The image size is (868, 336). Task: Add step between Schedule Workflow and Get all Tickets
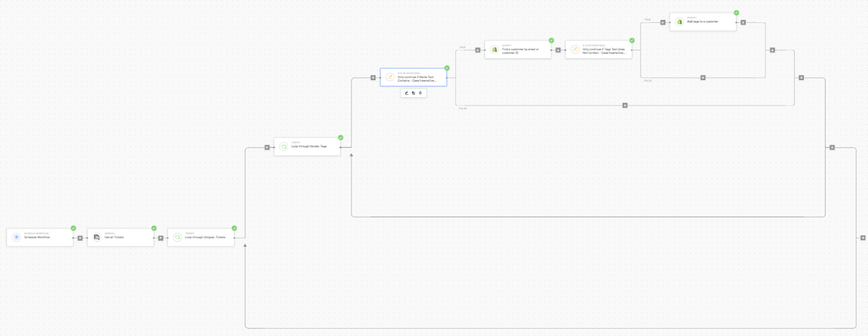point(80,238)
